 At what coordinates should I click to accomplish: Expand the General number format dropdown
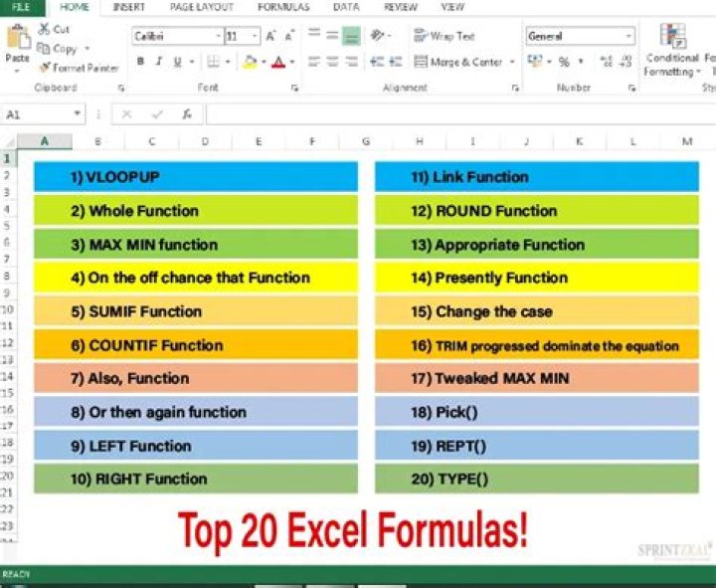coord(628,36)
